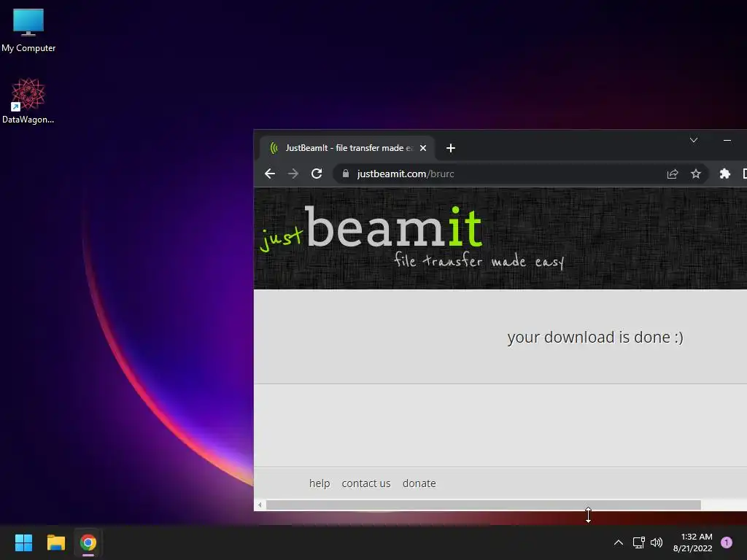
Task: Open the contact us link
Action: (x=366, y=483)
